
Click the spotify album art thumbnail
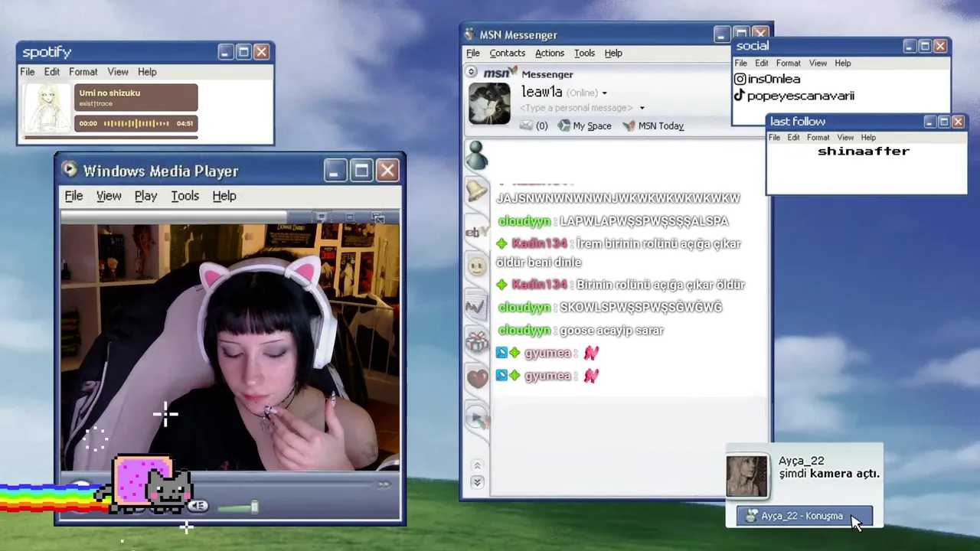[x=47, y=108]
